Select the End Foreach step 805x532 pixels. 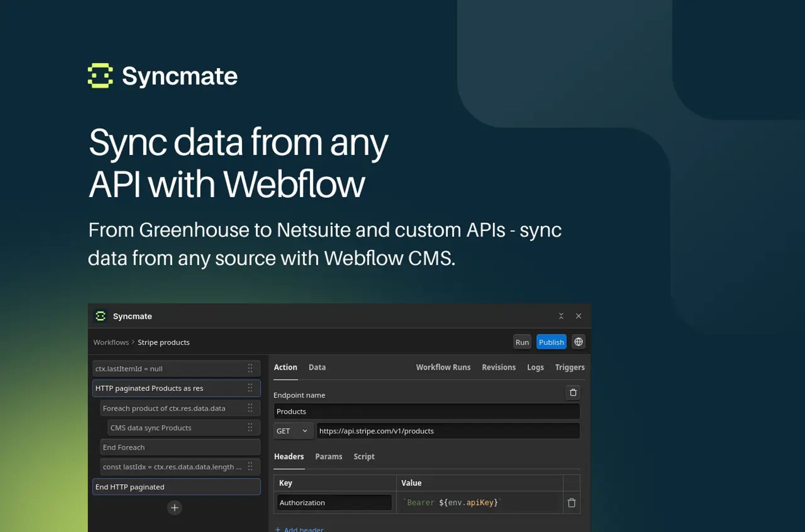180,447
